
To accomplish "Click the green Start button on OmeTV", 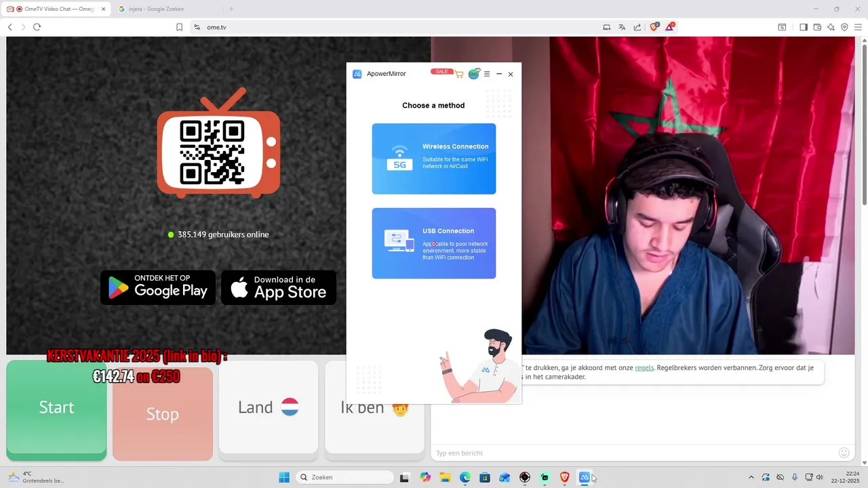I will click(x=56, y=410).
